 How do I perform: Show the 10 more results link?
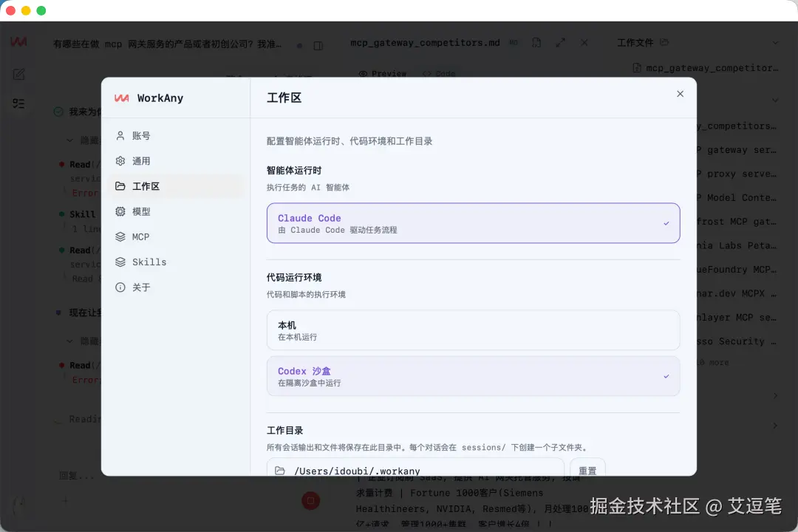pos(714,363)
